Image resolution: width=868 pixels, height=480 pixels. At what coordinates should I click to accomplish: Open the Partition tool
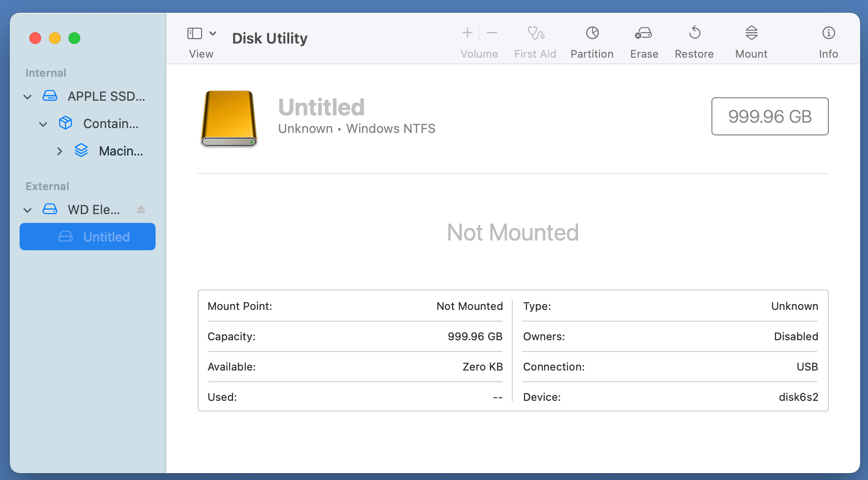click(592, 42)
